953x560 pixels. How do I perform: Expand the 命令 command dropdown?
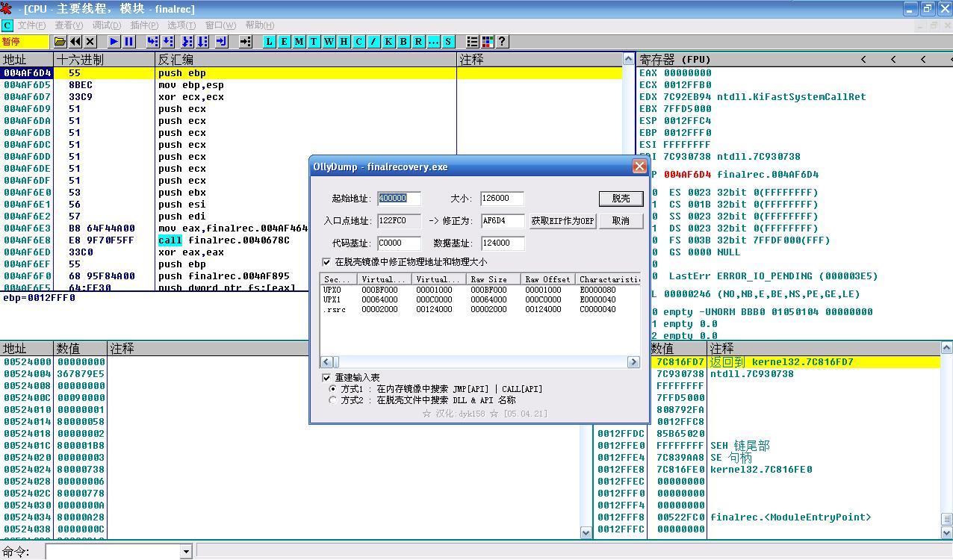click(186, 552)
